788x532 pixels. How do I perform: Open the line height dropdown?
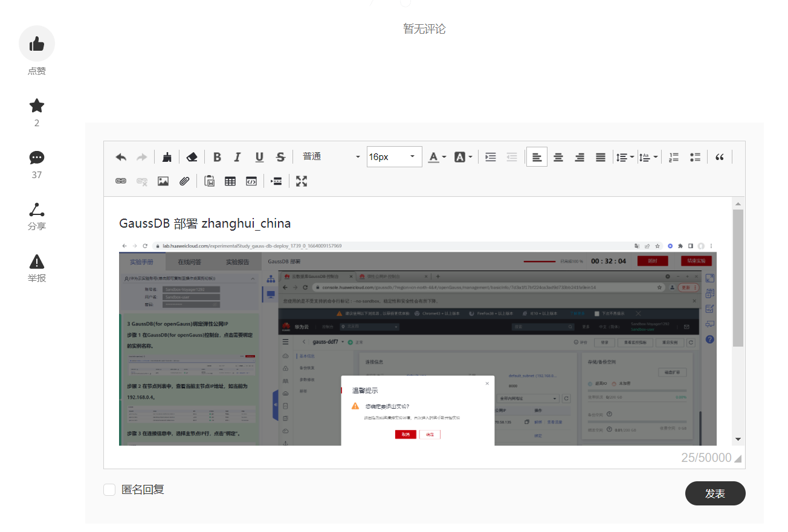click(x=625, y=157)
